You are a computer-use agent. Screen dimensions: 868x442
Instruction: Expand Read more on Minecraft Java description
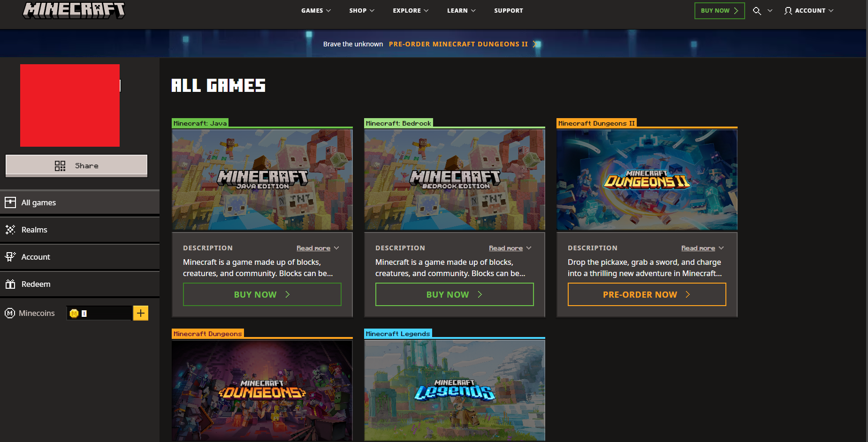point(318,248)
